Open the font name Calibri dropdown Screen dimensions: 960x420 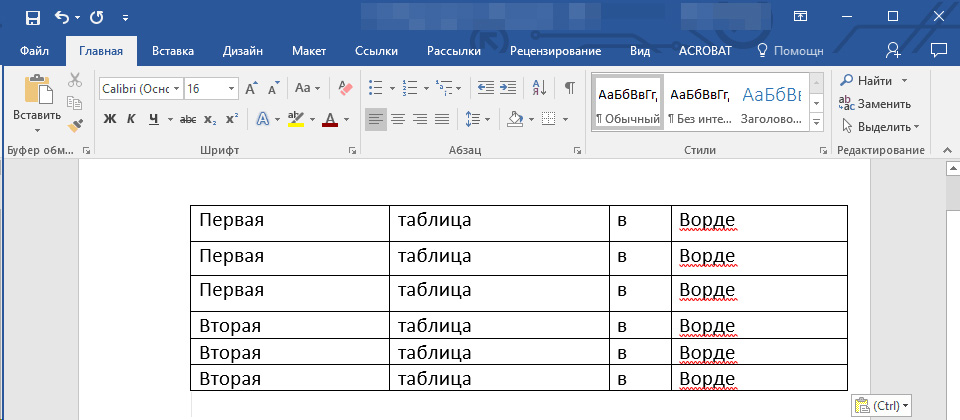176,89
